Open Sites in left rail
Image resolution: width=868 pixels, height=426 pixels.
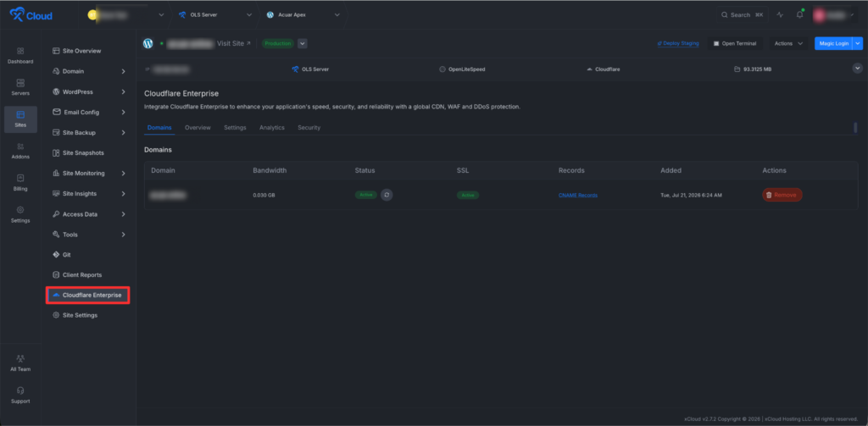pos(20,119)
